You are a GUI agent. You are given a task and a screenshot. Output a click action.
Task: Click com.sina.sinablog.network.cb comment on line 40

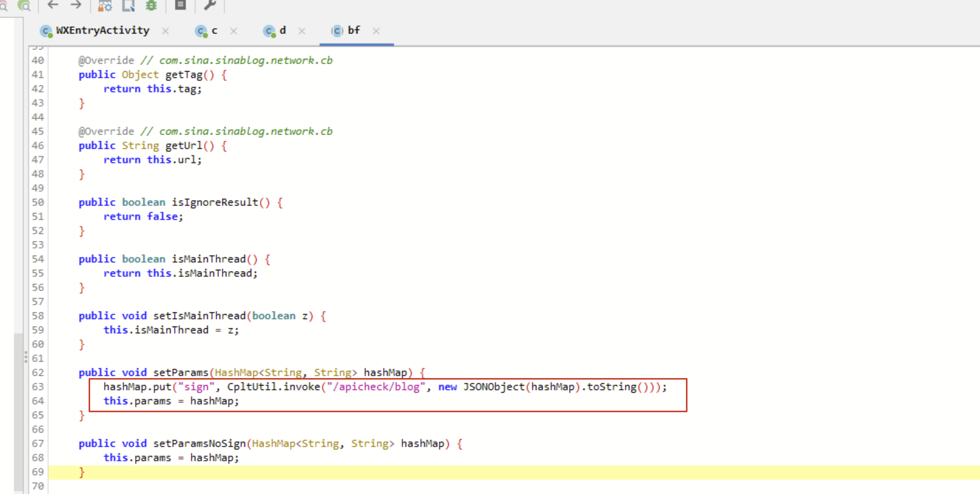246,60
